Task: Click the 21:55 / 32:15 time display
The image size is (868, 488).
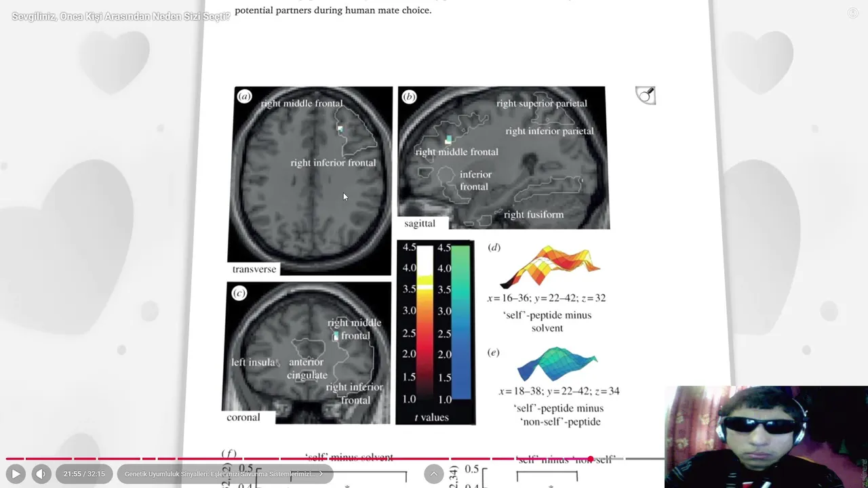Action: click(84, 474)
